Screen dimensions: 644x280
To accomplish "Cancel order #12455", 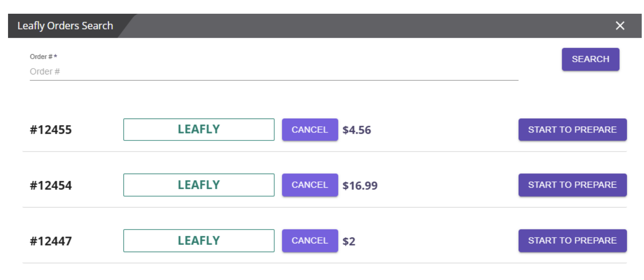I will point(310,130).
